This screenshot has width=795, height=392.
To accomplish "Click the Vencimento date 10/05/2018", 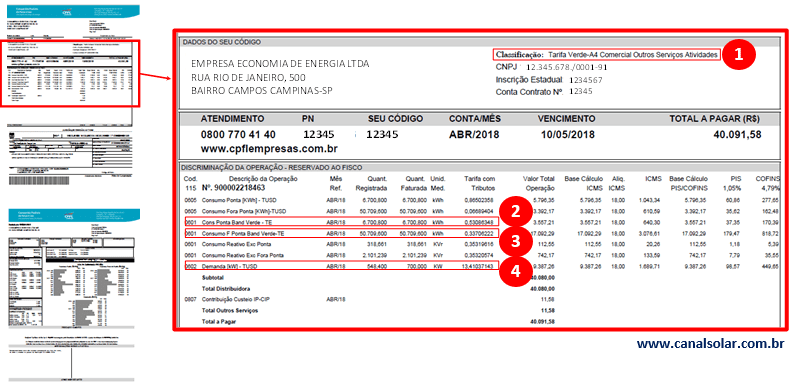I will click(566, 135).
